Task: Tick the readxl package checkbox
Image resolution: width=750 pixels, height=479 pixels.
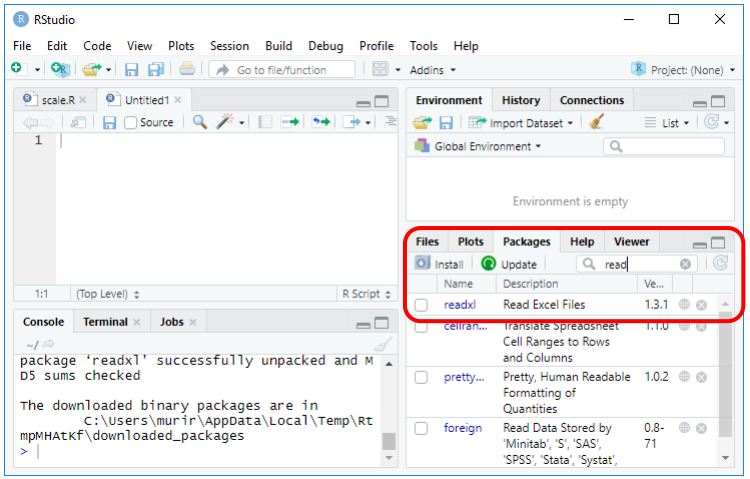Action: coord(421,305)
